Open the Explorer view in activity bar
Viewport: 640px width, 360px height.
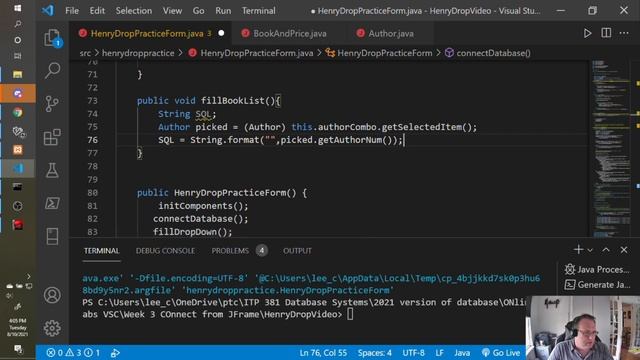click(x=52, y=38)
